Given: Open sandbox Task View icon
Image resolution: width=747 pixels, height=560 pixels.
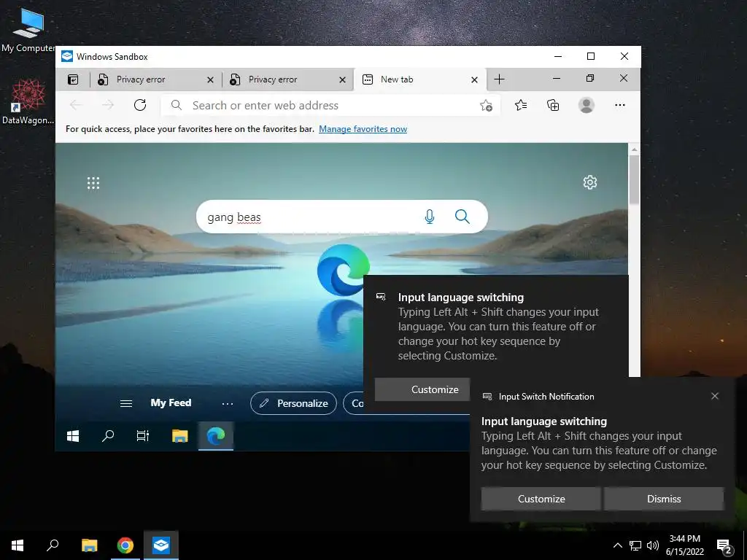Looking at the screenshot, I should (x=143, y=436).
